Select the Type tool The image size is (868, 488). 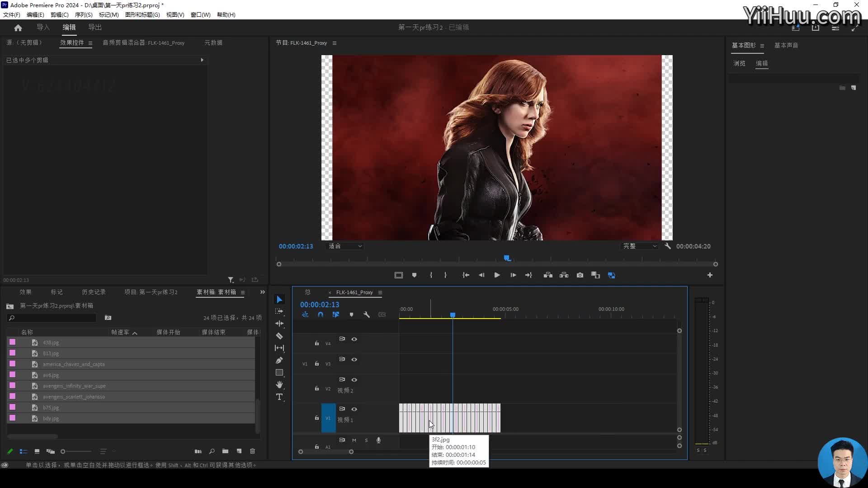(x=279, y=397)
